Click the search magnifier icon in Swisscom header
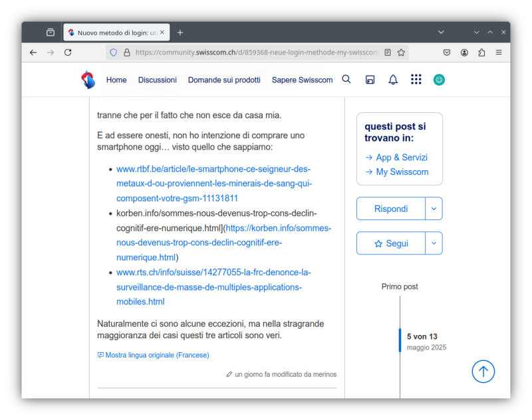Viewport: 532px width, 420px height. tap(346, 80)
